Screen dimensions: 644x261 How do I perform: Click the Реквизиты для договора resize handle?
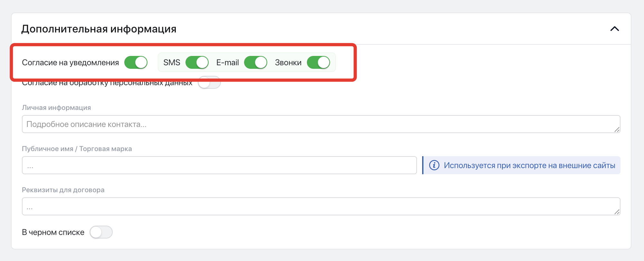tap(617, 212)
